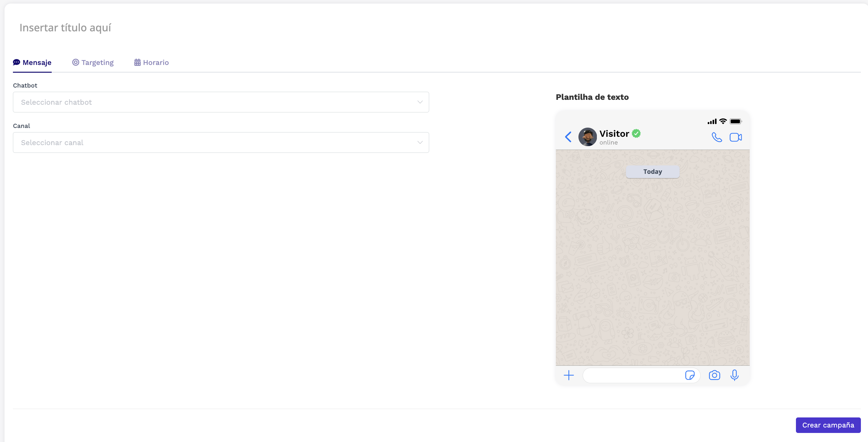Image resolution: width=868 pixels, height=442 pixels.
Task: Click the Wi-Fi icon in the phone status bar
Action: coord(723,121)
